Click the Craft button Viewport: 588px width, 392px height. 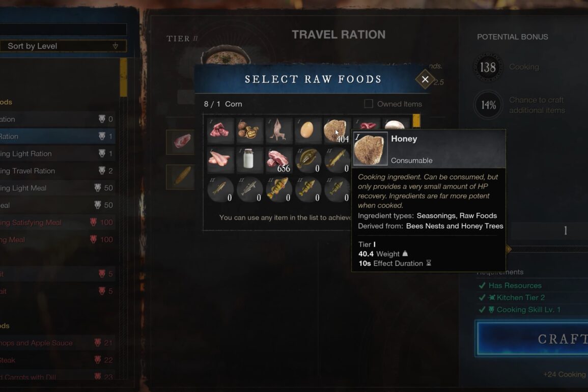532,339
